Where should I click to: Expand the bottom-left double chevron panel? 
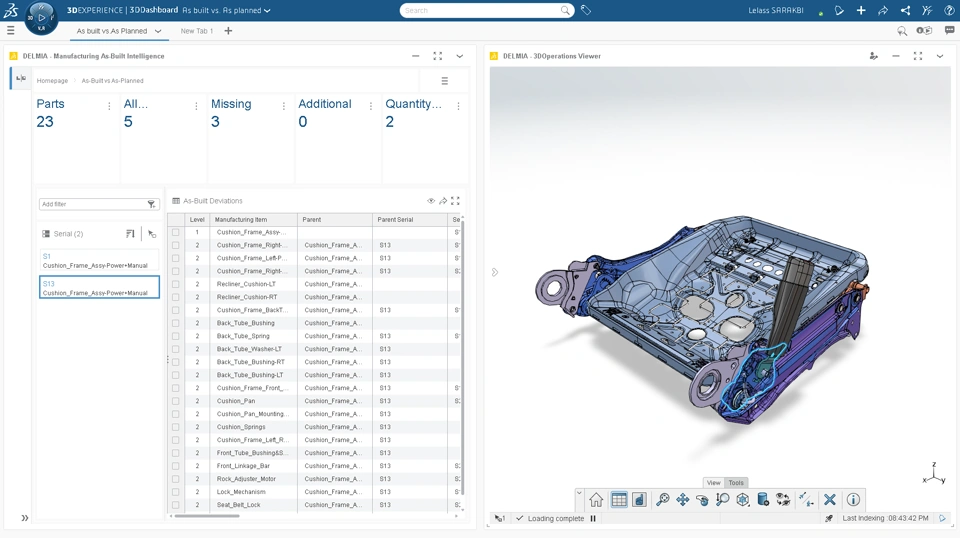click(24, 518)
